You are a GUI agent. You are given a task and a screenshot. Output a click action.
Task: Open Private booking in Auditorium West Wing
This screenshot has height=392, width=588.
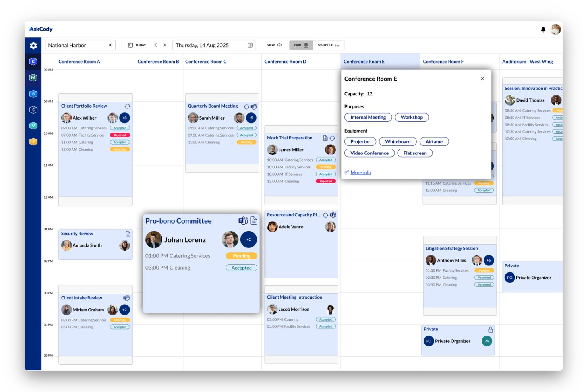[x=532, y=277]
